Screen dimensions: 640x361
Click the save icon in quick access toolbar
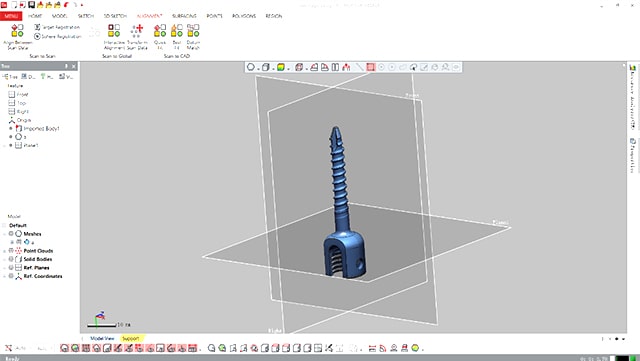pos(31,5)
